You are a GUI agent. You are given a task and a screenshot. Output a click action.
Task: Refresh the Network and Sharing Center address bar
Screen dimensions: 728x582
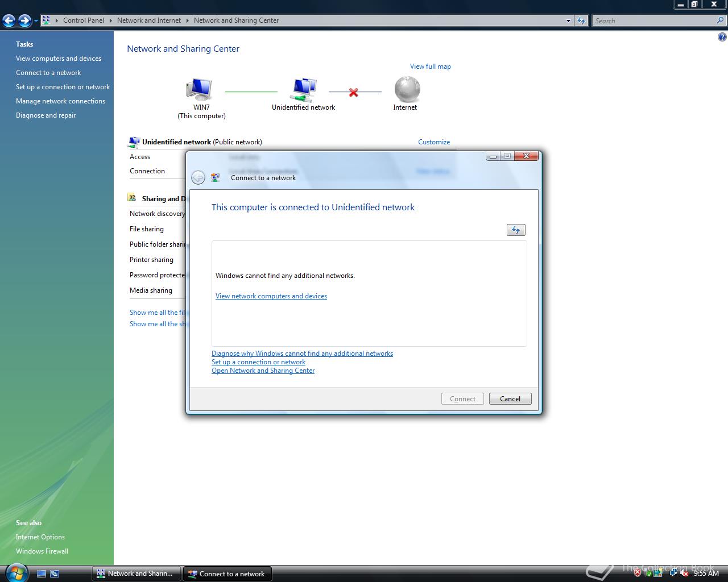[581, 21]
